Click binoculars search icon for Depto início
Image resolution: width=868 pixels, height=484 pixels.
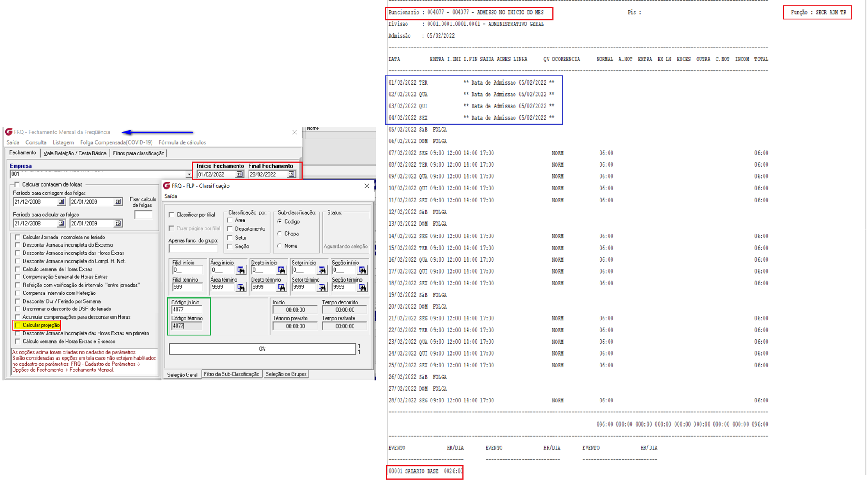(x=281, y=270)
